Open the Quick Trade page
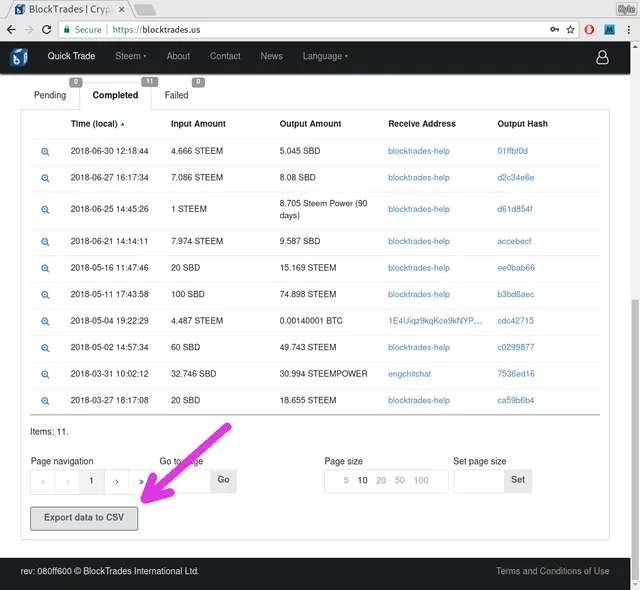The image size is (640, 590). coord(71,56)
